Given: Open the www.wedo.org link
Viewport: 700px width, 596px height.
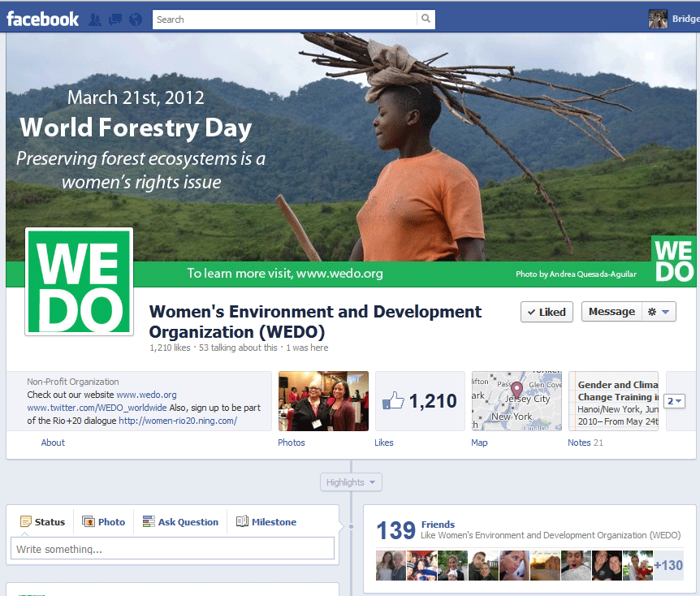Looking at the screenshot, I should tap(146, 395).
